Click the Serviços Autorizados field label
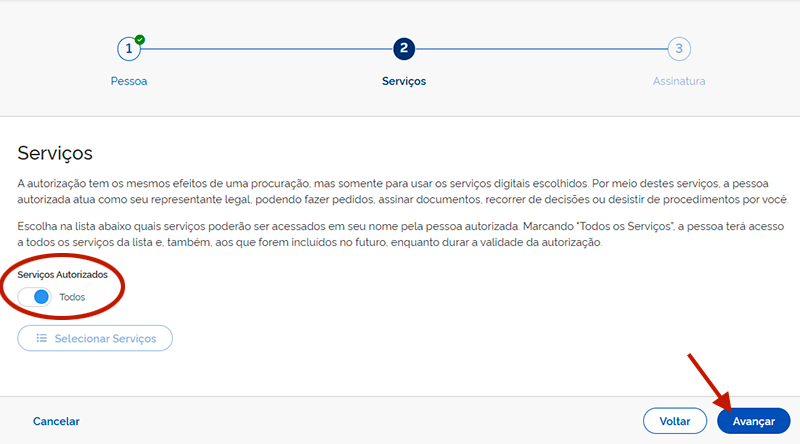 coord(62,274)
